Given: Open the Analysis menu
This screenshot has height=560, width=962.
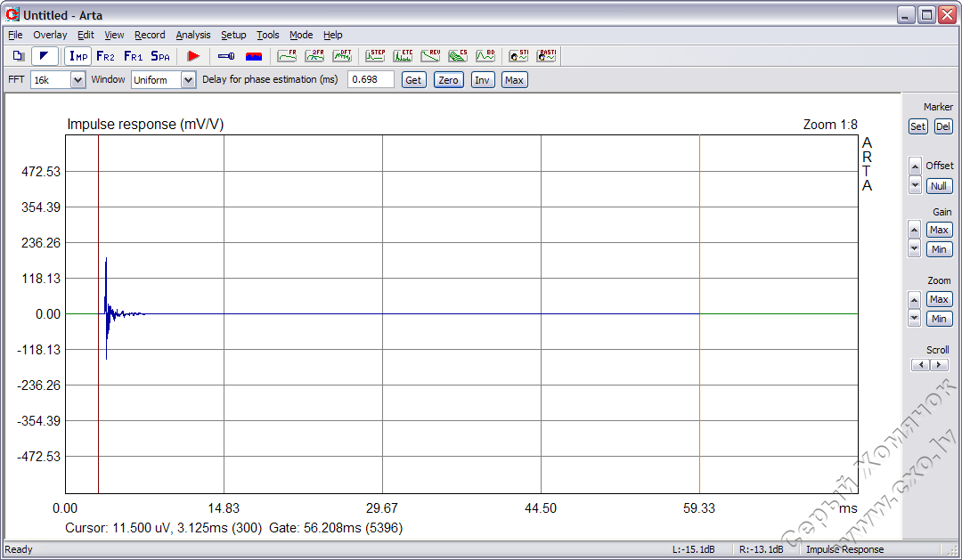Looking at the screenshot, I should point(193,35).
